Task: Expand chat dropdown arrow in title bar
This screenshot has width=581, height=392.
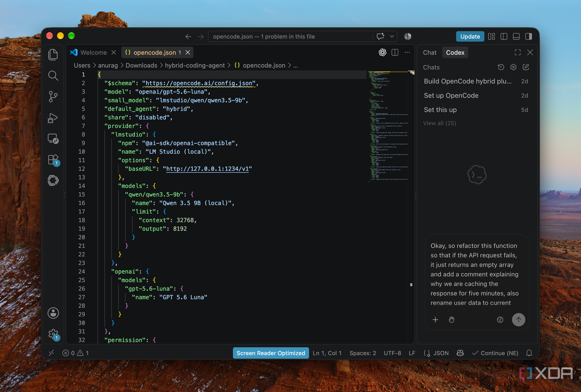Action: pos(392,36)
